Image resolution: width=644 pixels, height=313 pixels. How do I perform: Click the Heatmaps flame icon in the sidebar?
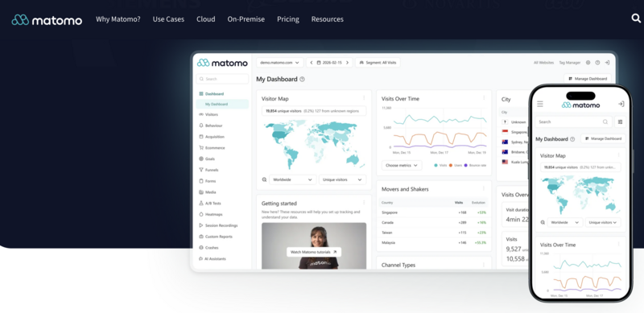coord(200,214)
